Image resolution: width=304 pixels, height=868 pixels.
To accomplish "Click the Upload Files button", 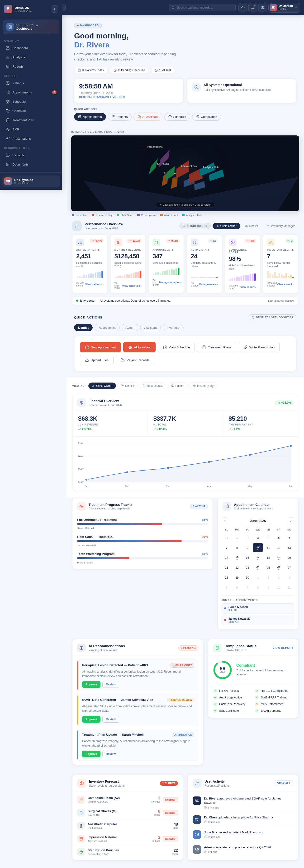I will pos(96,360).
